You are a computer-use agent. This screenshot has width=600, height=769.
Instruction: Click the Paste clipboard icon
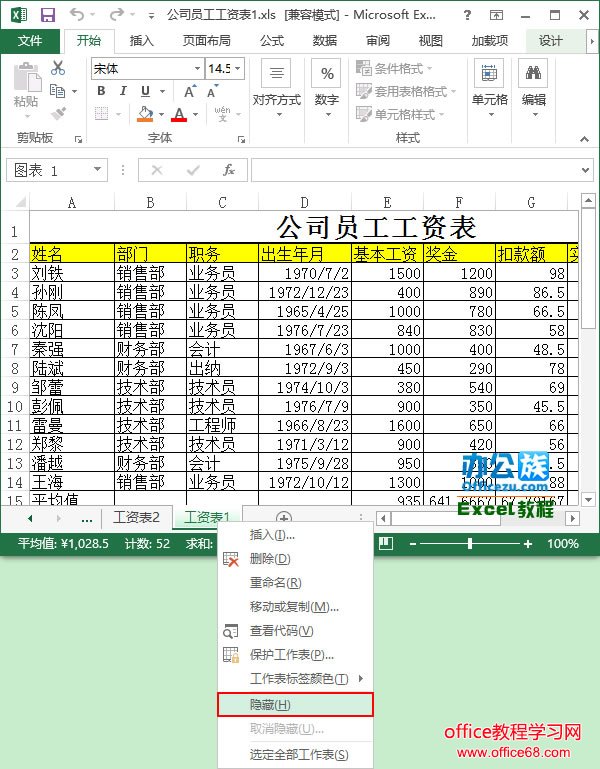[x=27, y=77]
